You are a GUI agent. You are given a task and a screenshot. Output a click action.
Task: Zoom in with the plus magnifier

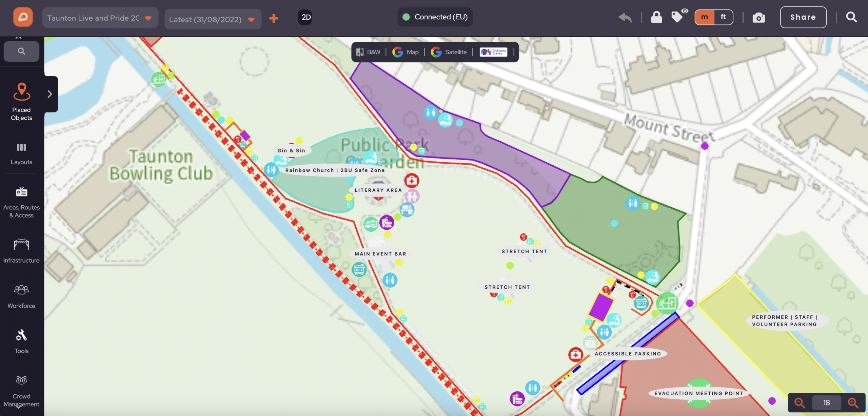pyautogui.click(x=853, y=402)
